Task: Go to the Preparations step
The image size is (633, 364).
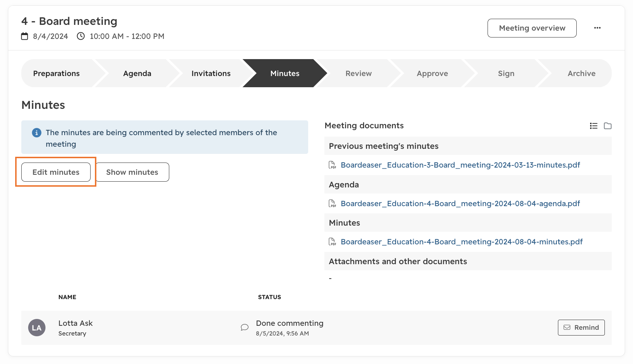Action: pos(57,73)
